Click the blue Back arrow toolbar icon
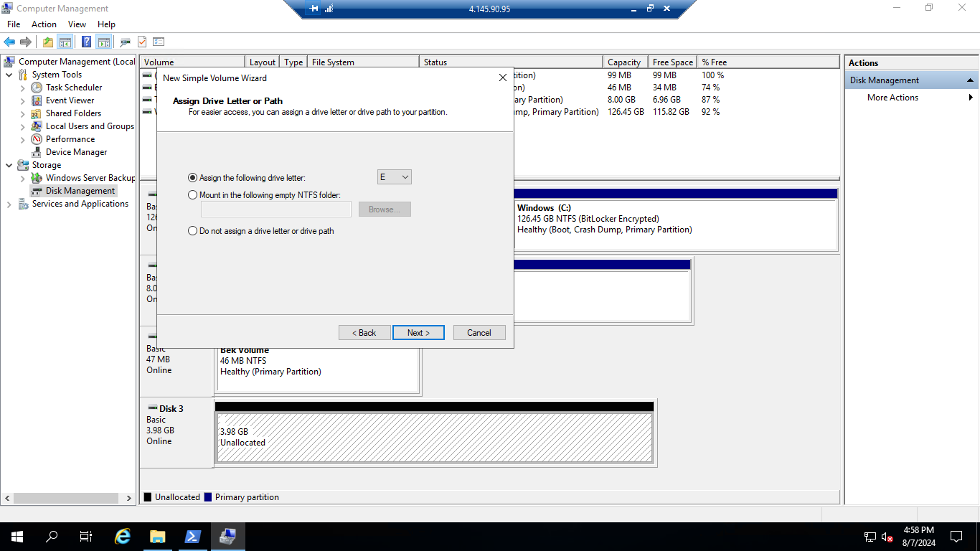Viewport: 980px width, 551px height. pyautogui.click(x=9, y=42)
